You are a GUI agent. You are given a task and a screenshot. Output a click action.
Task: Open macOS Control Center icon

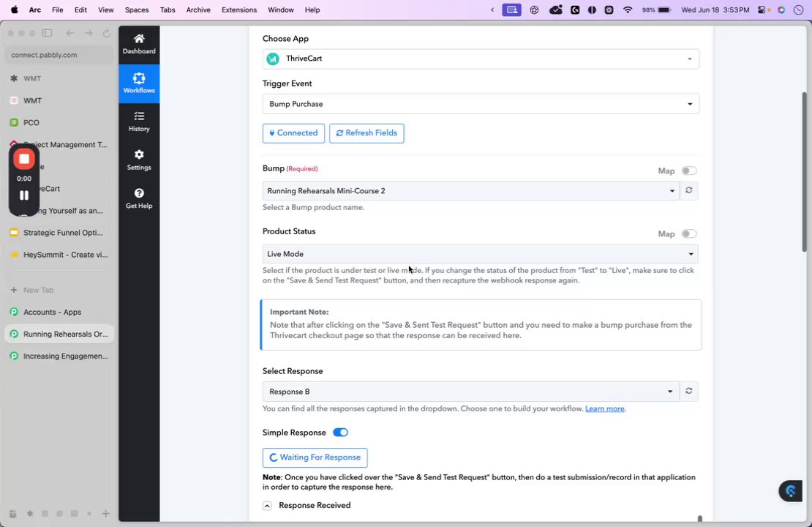pos(763,10)
